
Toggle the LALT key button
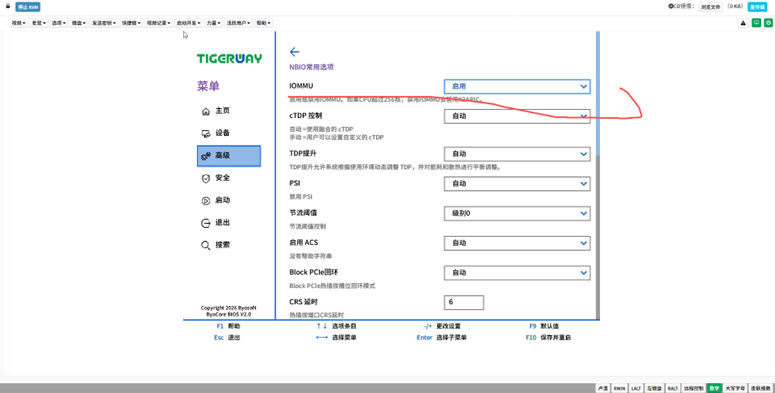pos(636,389)
